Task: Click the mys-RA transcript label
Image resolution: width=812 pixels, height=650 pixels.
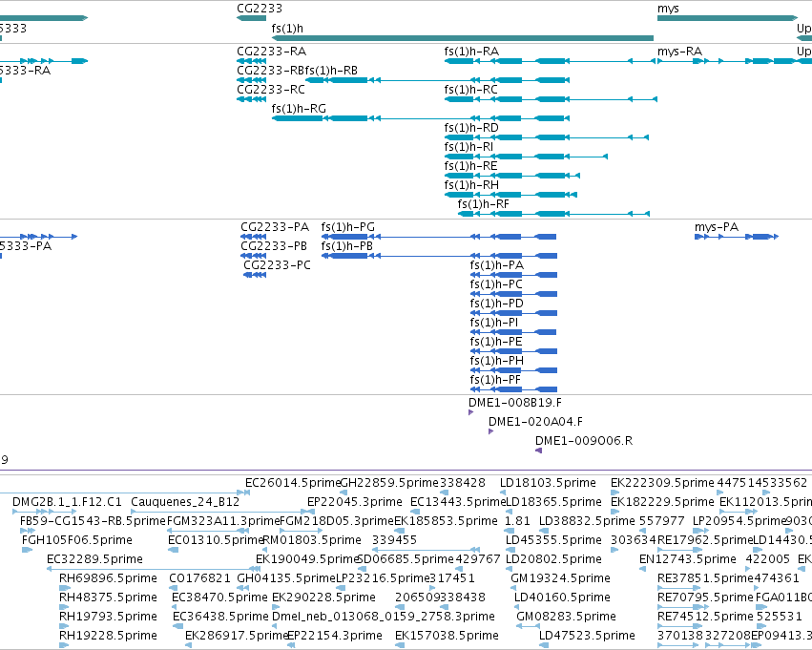Action: point(679,52)
